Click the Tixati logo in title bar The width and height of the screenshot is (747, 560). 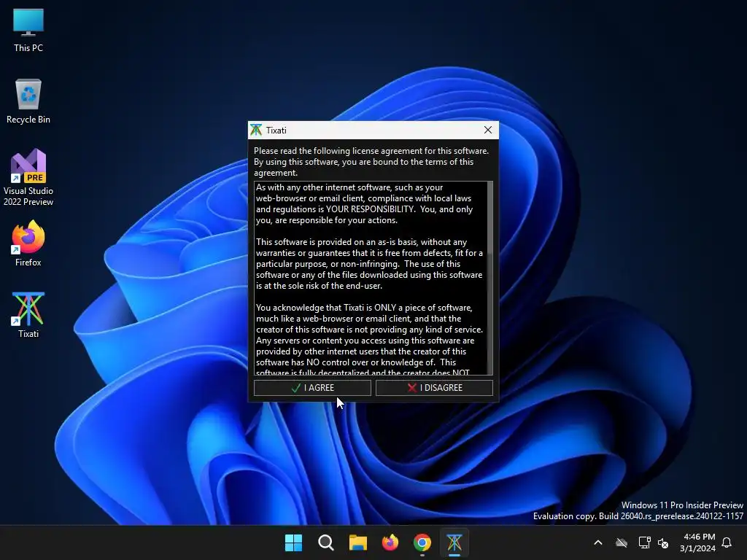click(x=256, y=130)
